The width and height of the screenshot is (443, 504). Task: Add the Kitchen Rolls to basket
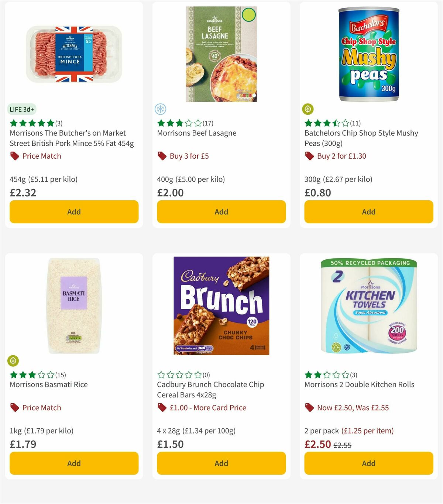368,463
